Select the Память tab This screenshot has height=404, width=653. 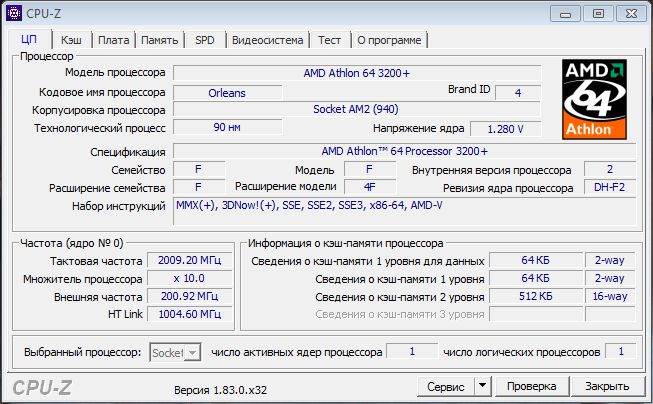160,40
